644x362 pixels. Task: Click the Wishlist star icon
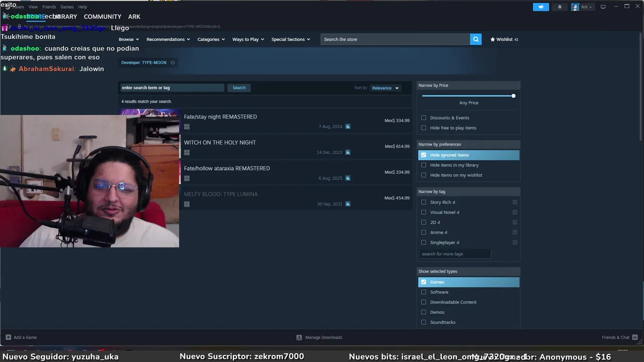[x=493, y=39]
